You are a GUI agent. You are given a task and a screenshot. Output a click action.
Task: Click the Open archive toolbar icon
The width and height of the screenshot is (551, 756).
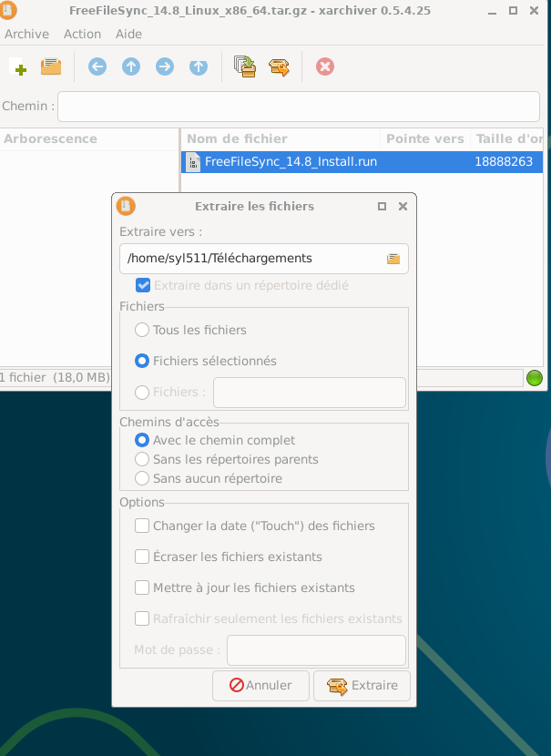point(51,66)
